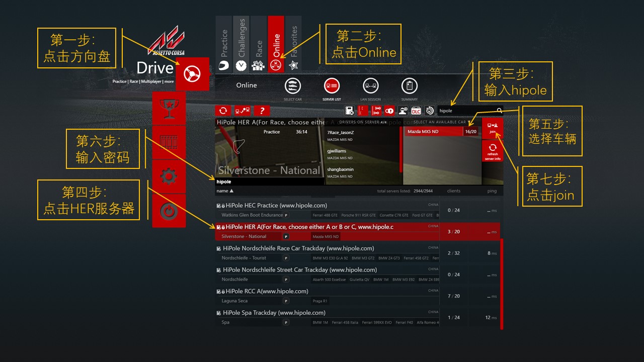The image size is (644, 362).
Task: Toggle the driver avatar filter
Action: point(403,111)
